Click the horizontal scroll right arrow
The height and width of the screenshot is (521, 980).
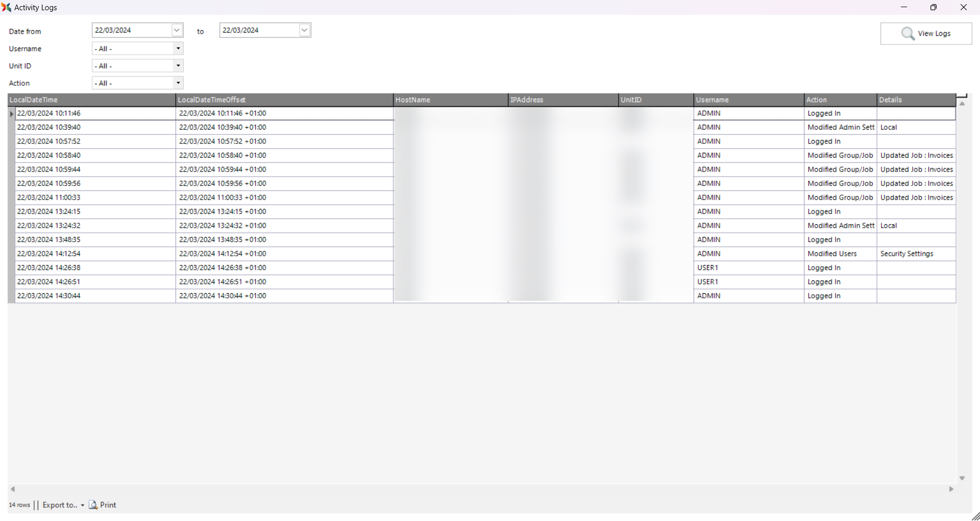(951, 489)
